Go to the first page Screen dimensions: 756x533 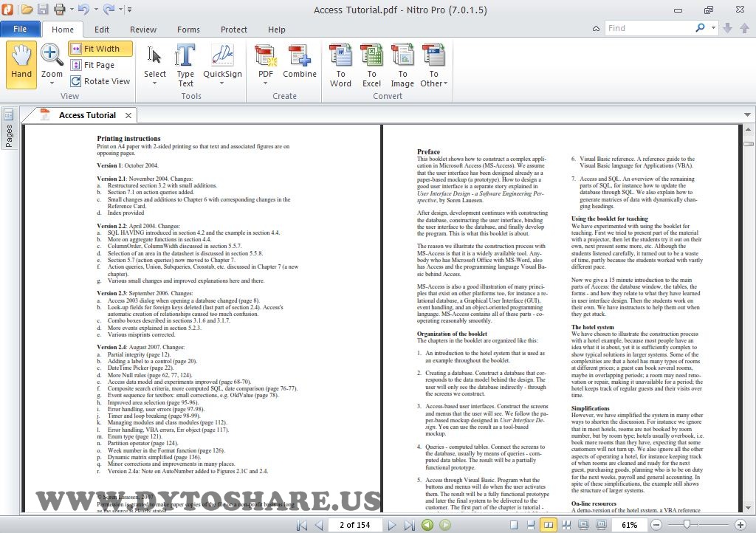(x=302, y=525)
